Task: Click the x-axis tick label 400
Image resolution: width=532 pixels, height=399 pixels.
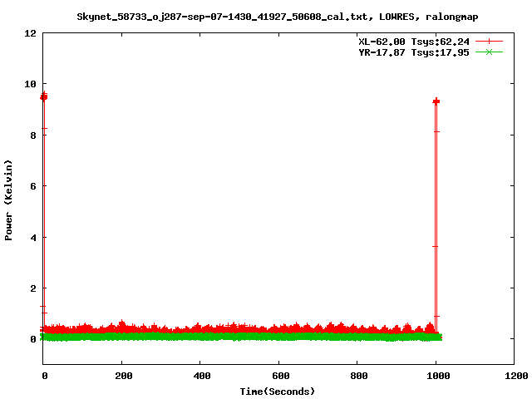Action: [x=202, y=376]
